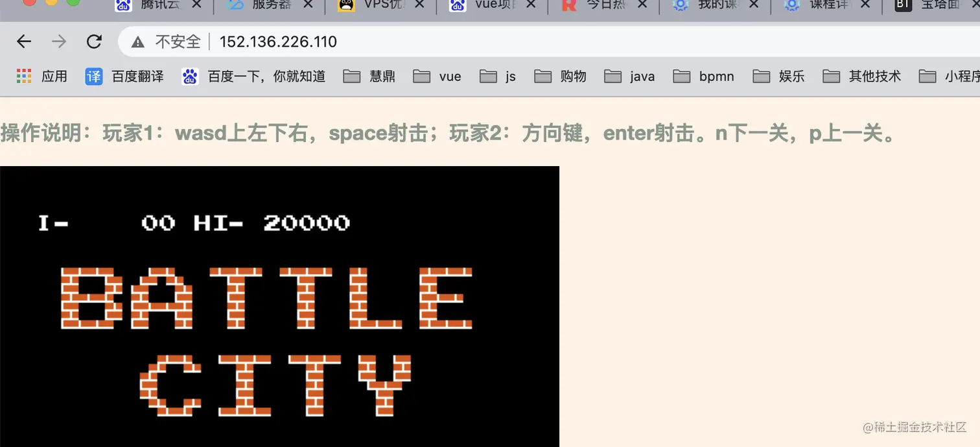Close the VPS优 tab
This screenshot has height=447, width=980.
pos(420,5)
